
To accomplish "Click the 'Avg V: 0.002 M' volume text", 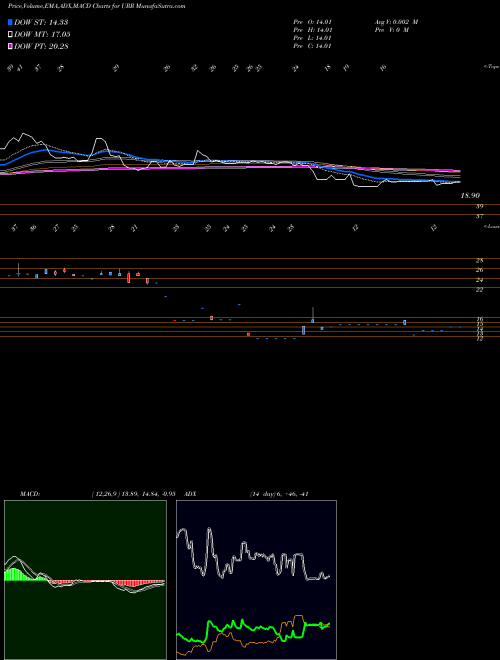I will 396,22.
